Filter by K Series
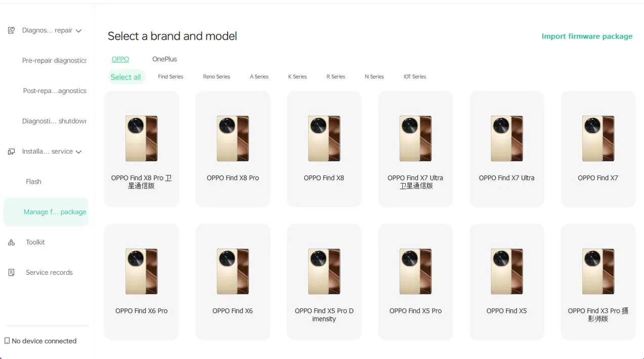The height and width of the screenshot is (359, 644). tap(297, 77)
